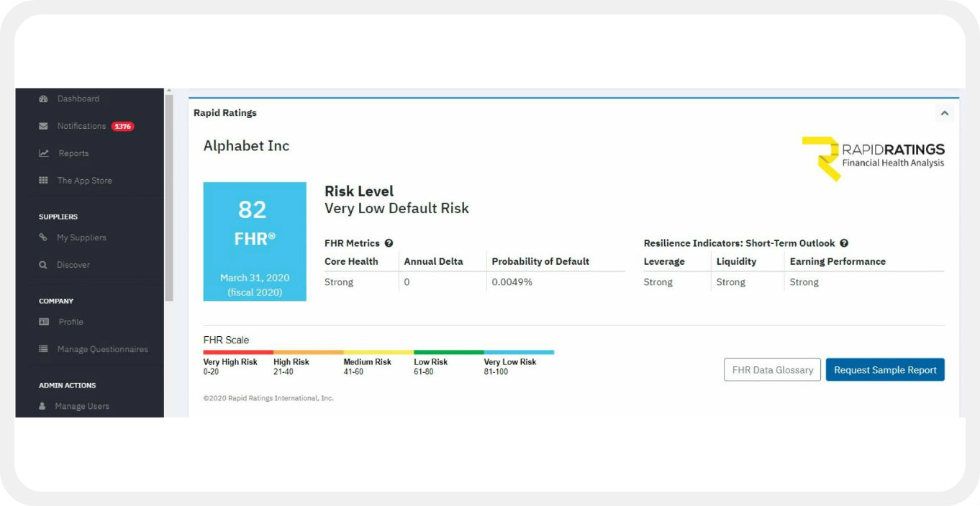980x506 pixels.
Task: Click the High Risk 21-40 label
Action: tap(291, 367)
